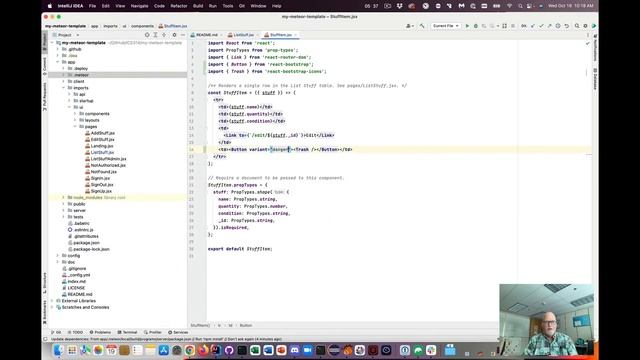Select the .meteor folder row
This screenshot has width=640, height=360.
click(x=118, y=75)
